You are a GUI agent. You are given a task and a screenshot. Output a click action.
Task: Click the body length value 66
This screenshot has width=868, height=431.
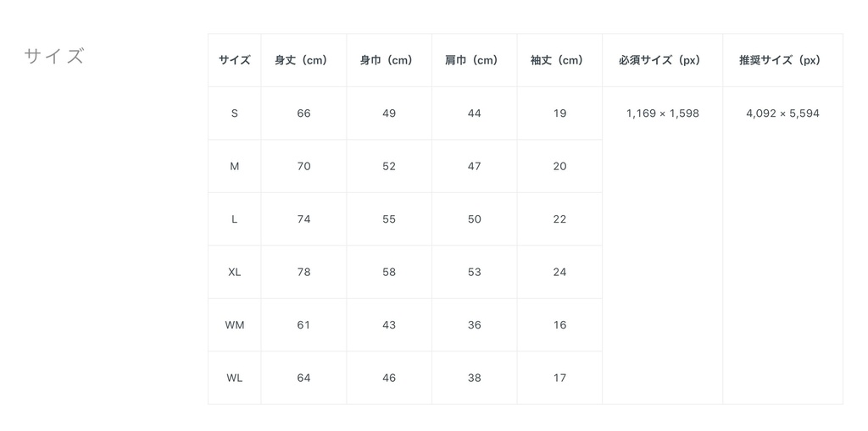303,113
